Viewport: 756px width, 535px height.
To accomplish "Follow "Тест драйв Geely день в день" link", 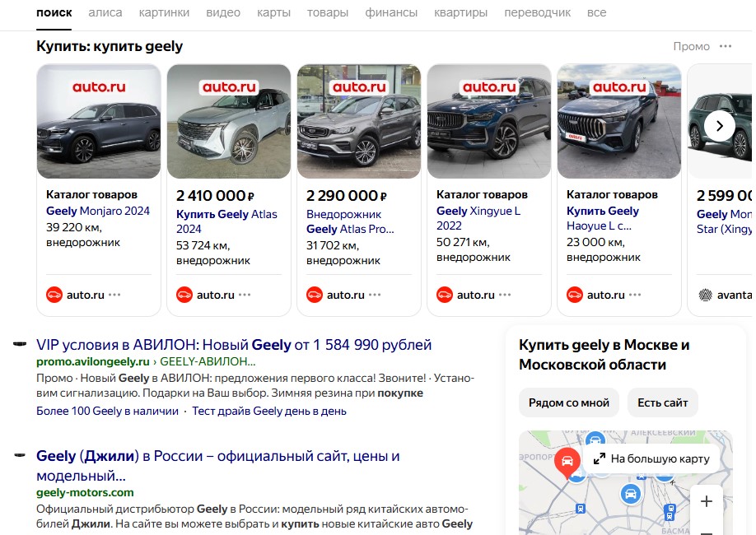I will pos(269,411).
